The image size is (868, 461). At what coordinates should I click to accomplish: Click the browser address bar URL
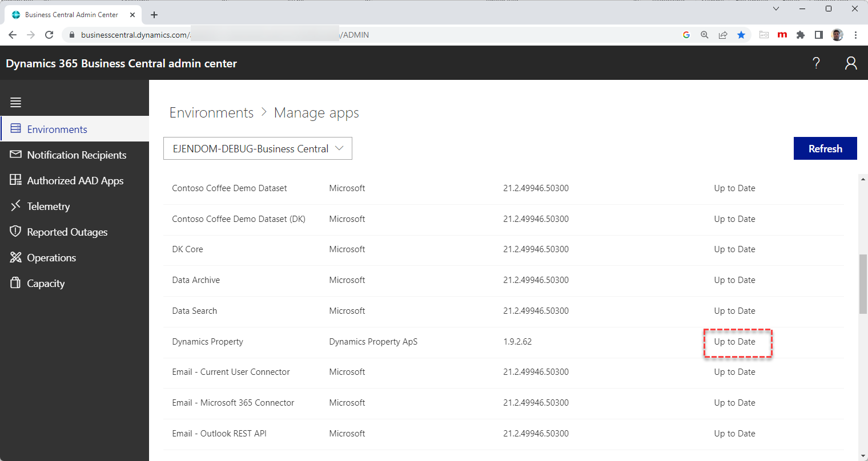(225, 35)
